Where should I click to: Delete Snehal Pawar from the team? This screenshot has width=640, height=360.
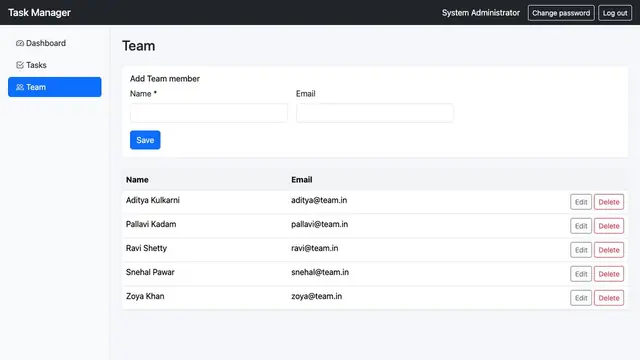[609, 274]
